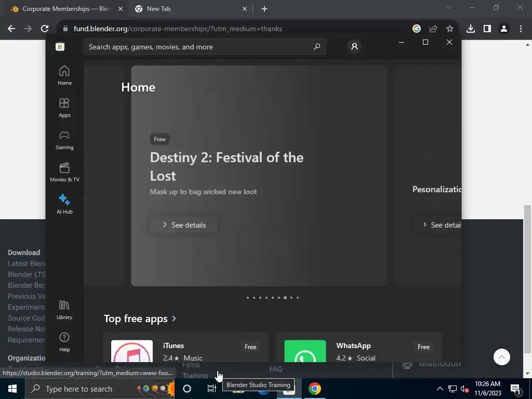Image resolution: width=532 pixels, height=399 pixels.
Task: Click the Destiny 2 featured banner title
Action: (x=227, y=167)
